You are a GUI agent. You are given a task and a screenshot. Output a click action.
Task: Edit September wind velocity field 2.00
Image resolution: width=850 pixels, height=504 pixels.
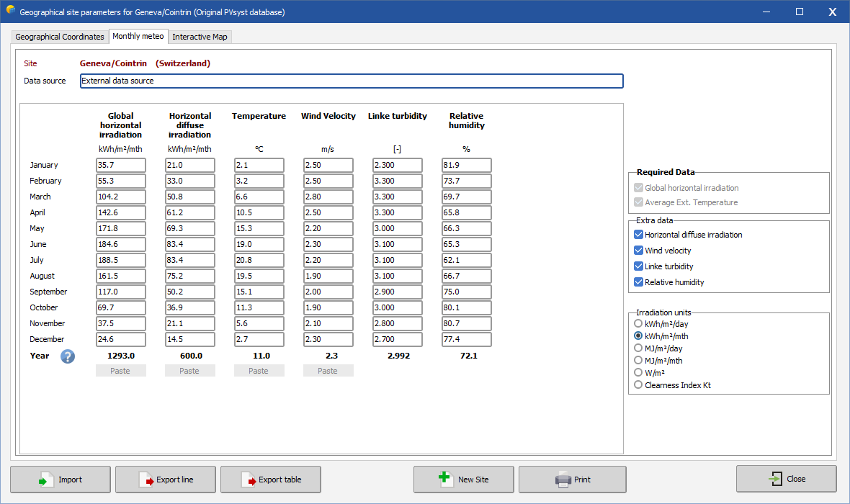point(328,292)
